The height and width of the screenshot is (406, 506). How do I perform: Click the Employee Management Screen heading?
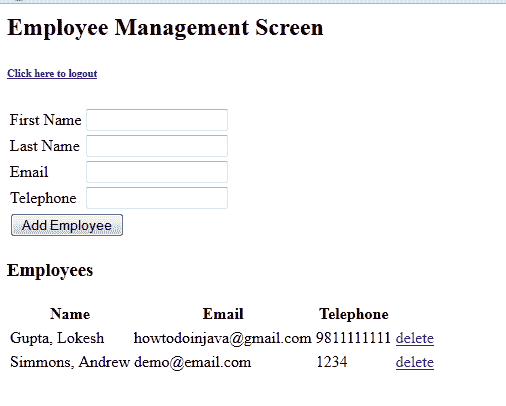[x=165, y=28]
